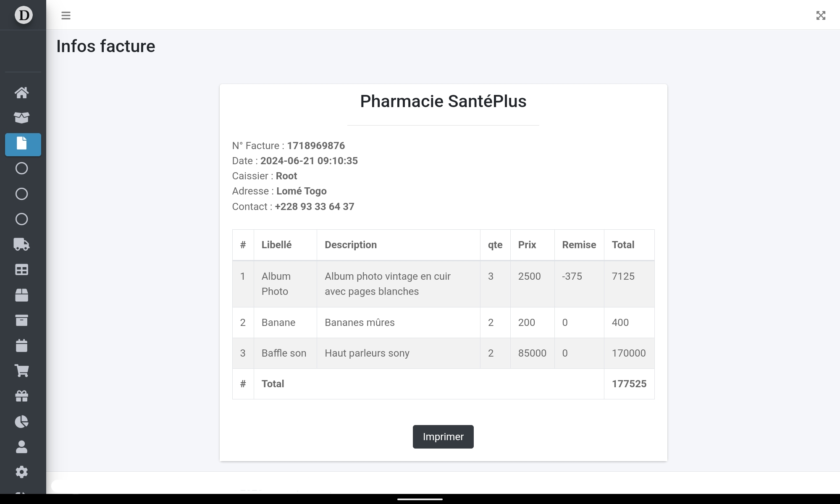Viewport: 840px width, 504px height.
Task: Click the table grid icon in sidebar
Action: tap(22, 270)
